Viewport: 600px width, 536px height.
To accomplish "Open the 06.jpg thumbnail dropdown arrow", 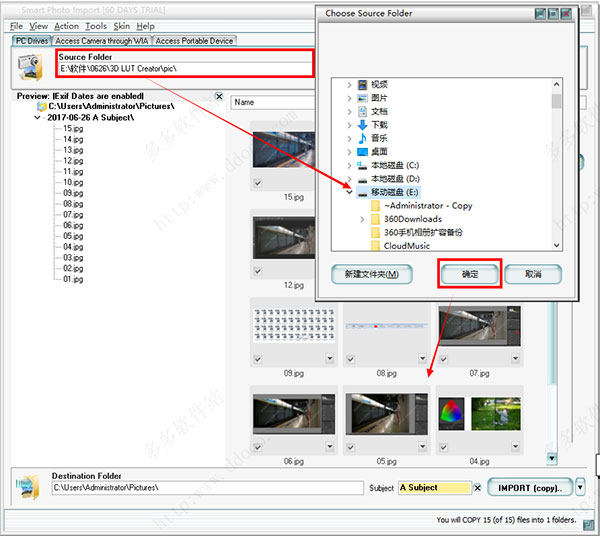I will click(x=330, y=446).
